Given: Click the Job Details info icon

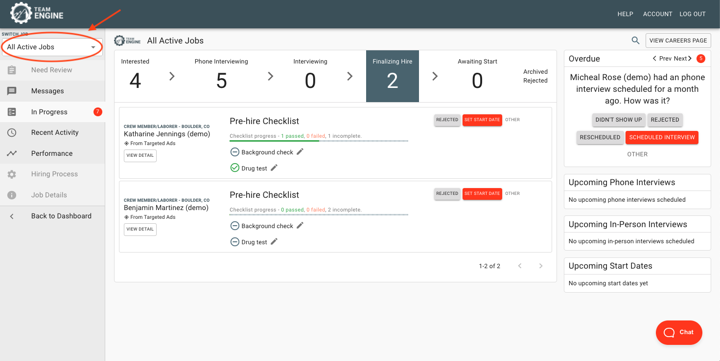Looking at the screenshot, I should point(12,195).
